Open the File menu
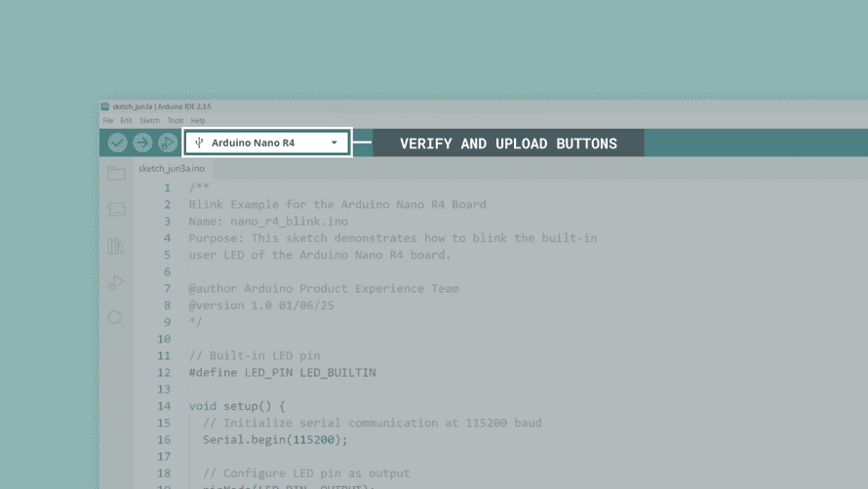The height and width of the screenshot is (489, 868). tap(108, 121)
